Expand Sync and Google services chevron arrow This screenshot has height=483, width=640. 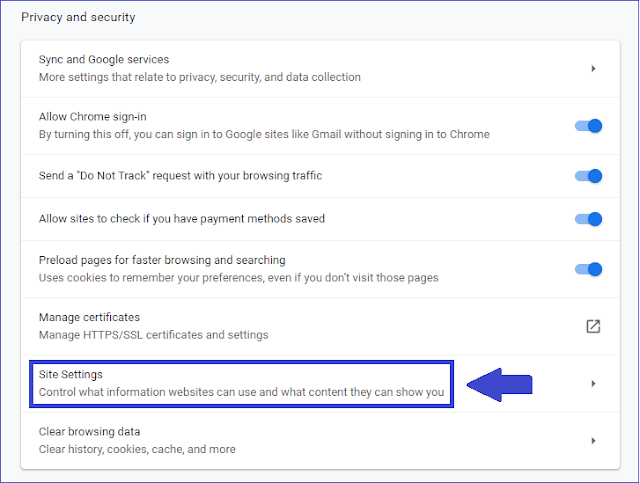point(593,69)
